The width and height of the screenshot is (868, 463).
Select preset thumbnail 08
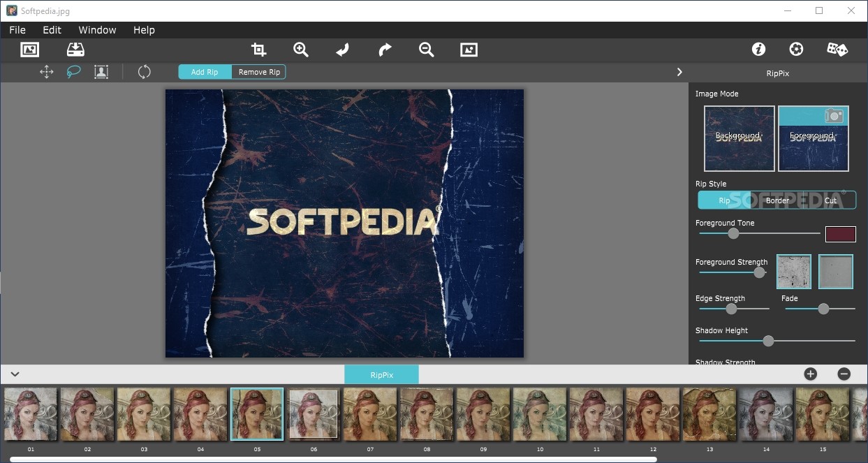(x=427, y=414)
